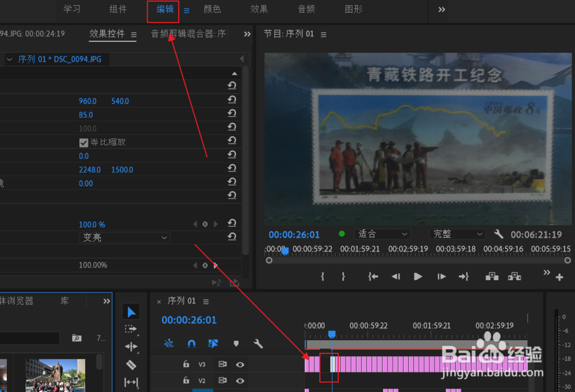Open program monitor button editor plus
Image resolution: width=575 pixels, height=392 pixels.
point(559,278)
